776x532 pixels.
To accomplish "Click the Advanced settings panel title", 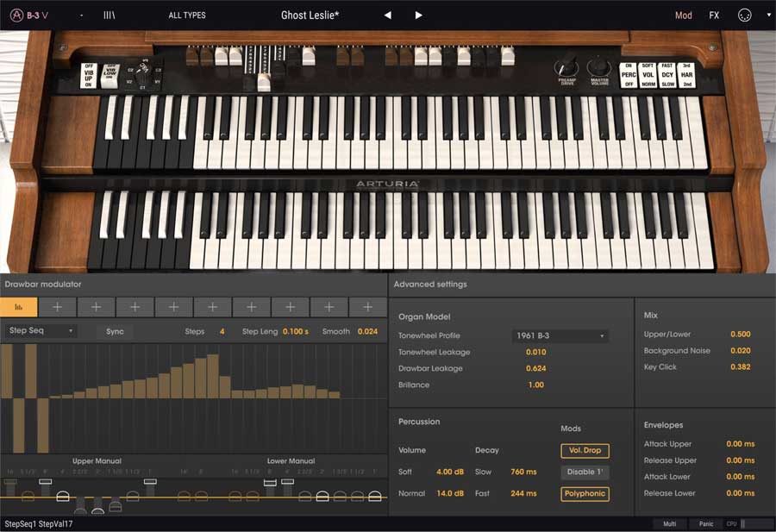I will [430, 285].
